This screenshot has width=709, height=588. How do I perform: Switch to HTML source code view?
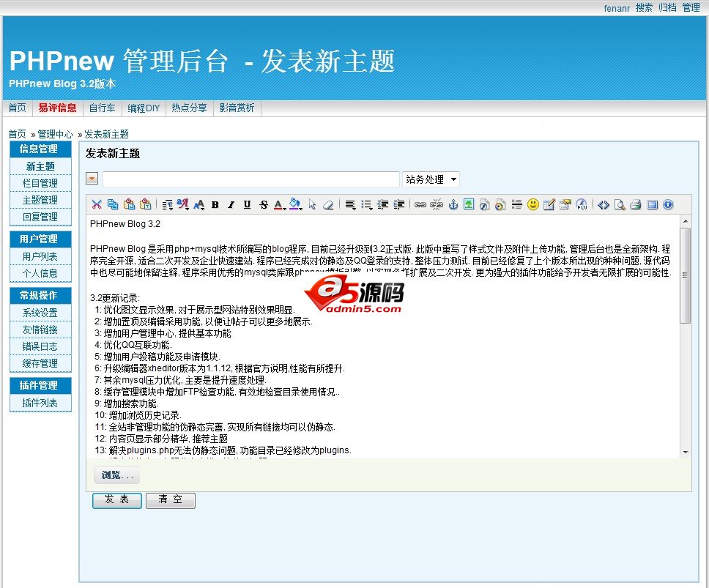pyautogui.click(x=604, y=205)
